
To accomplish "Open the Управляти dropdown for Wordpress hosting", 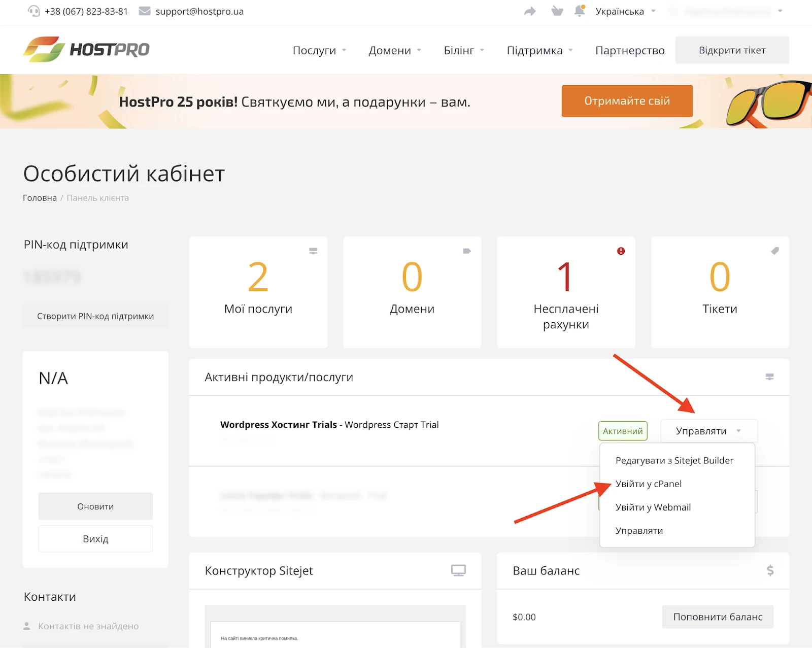I will [708, 431].
